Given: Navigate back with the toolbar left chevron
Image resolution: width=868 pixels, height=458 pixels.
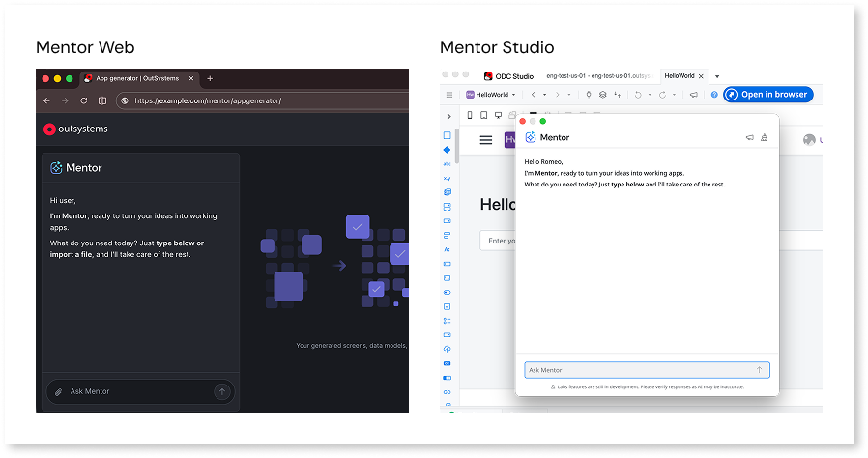Looking at the screenshot, I should (x=534, y=95).
